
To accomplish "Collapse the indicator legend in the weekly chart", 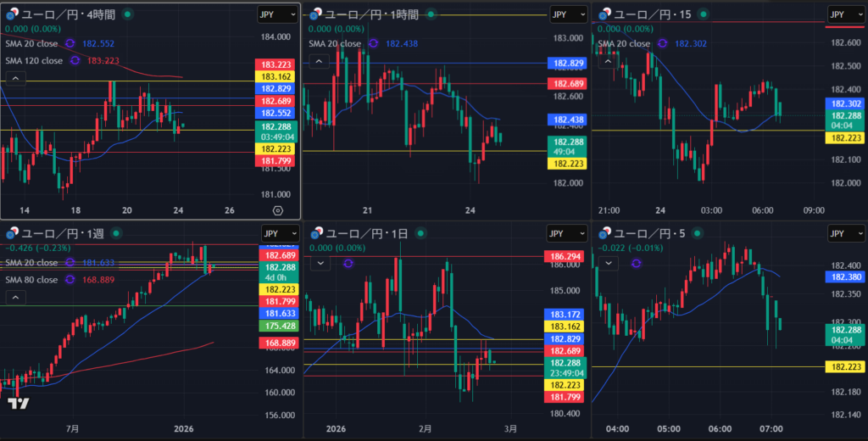I will coord(15,297).
